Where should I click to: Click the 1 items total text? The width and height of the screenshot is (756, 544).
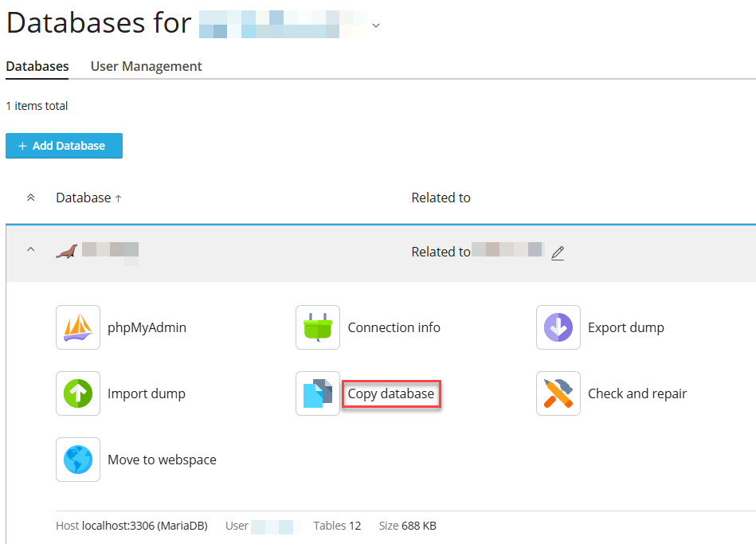pos(37,106)
